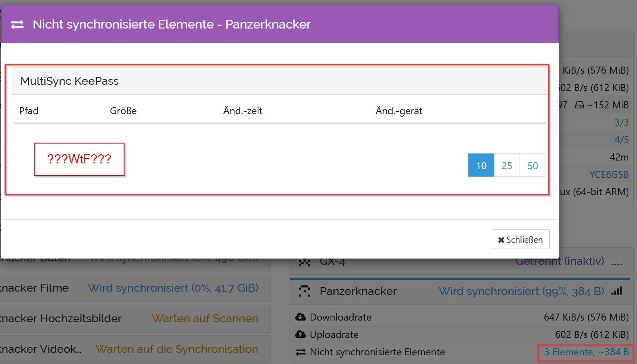637x364 pixels.
Task: Click the exchange icon beside Nicht synchronisierte Elemente
Action: [300, 352]
